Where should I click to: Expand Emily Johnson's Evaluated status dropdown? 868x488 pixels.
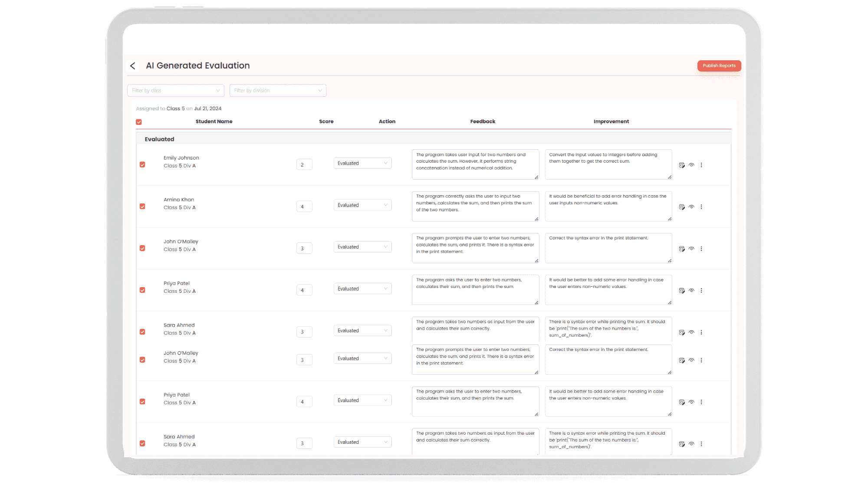pyautogui.click(x=362, y=164)
